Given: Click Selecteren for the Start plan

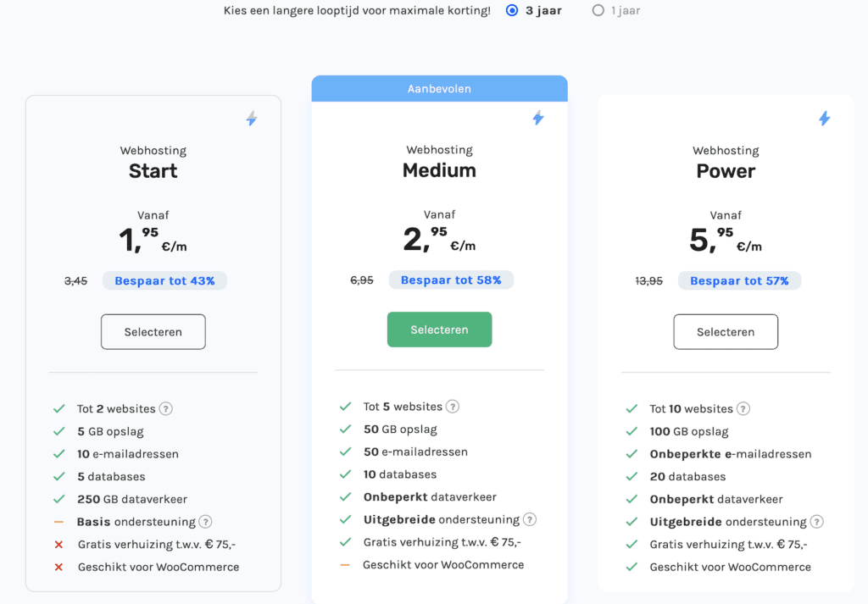Looking at the screenshot, I should 153,332.
